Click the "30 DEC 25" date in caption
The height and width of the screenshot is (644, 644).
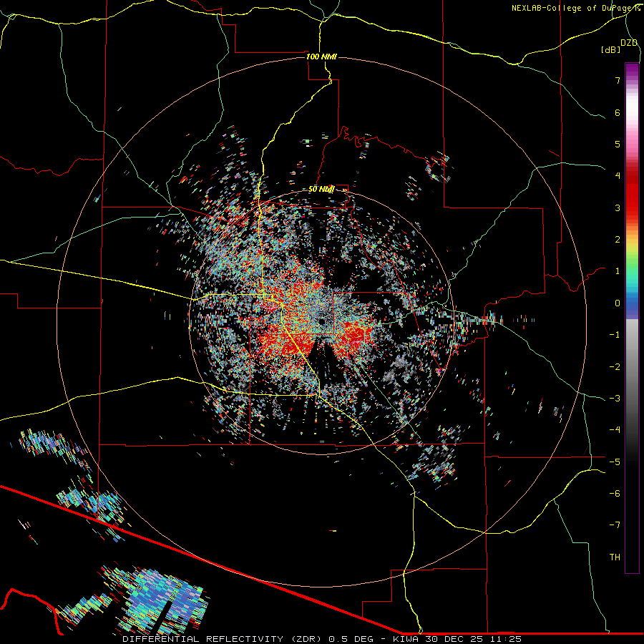coord(454,639)
